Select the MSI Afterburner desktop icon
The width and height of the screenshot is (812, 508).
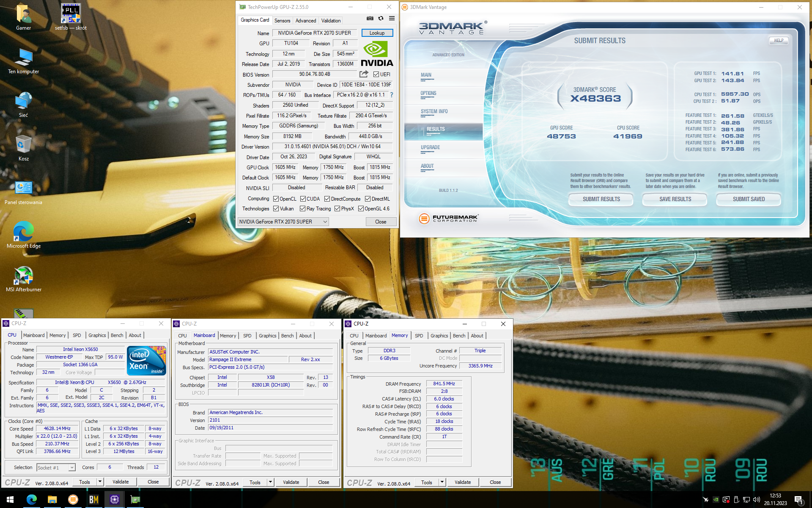24,279
